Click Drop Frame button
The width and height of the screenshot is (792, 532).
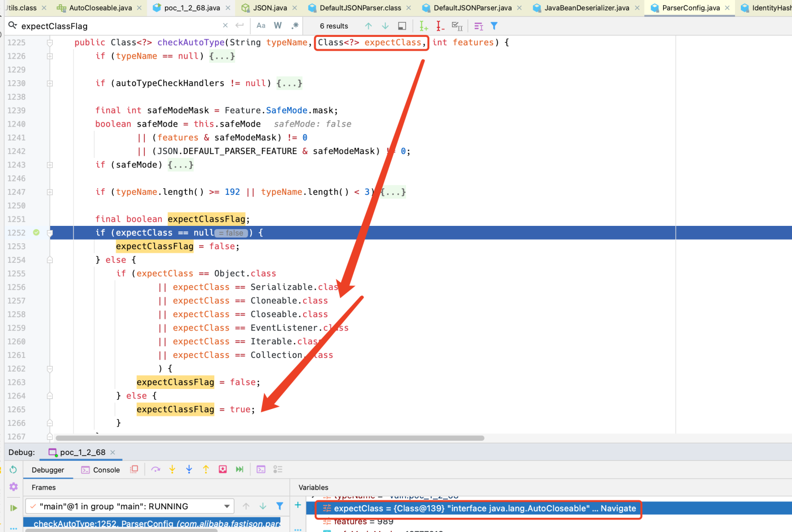tap(223, 469)
